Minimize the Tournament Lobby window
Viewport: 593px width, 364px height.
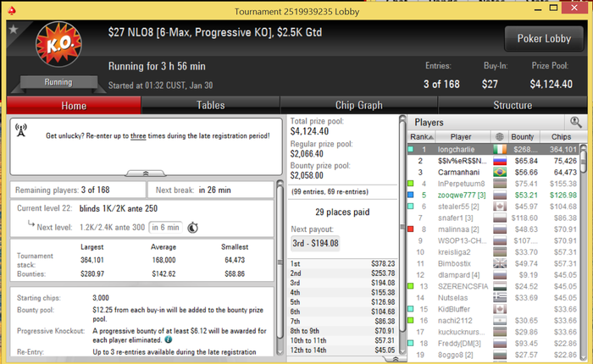pyautogui.click(x=537, y=9)
